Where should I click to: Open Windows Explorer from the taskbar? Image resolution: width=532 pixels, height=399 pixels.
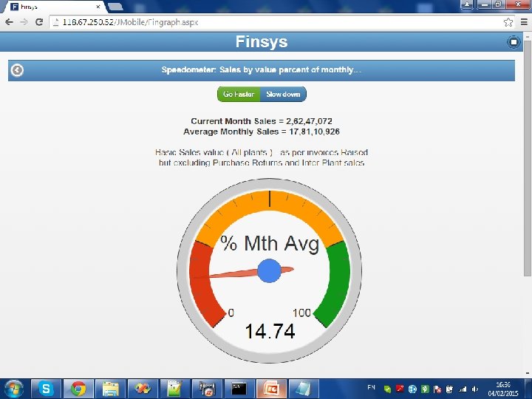(111, 389)
